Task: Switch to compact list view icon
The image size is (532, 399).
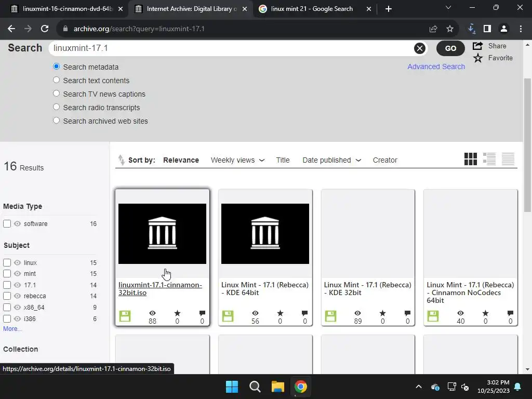Action: coord(508,159)
